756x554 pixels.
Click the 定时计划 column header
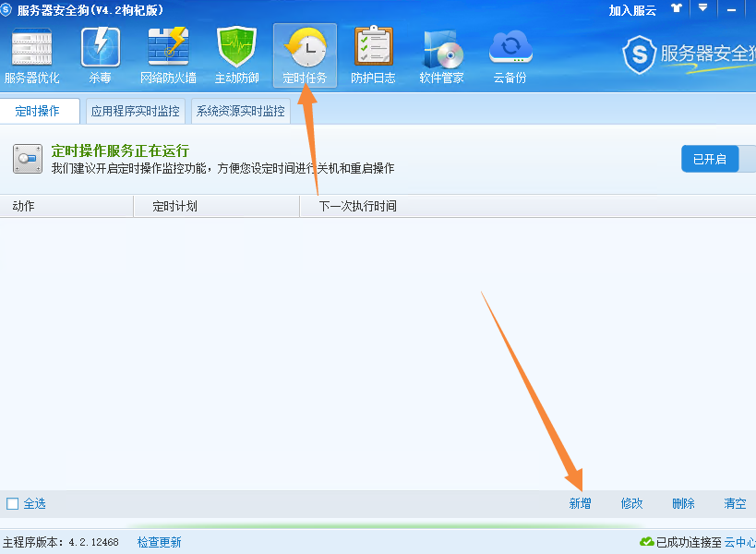[217, 206]
